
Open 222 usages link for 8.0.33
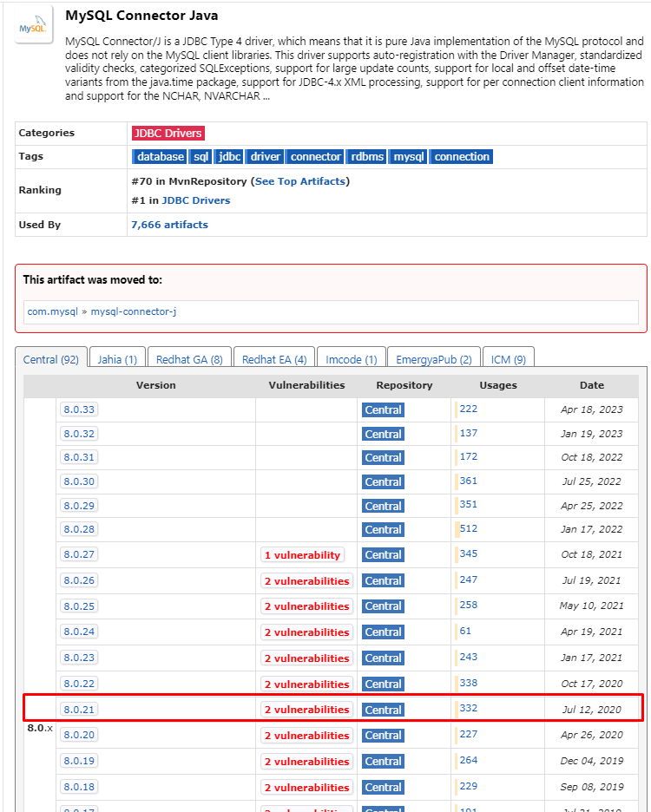tap(469, 409)
